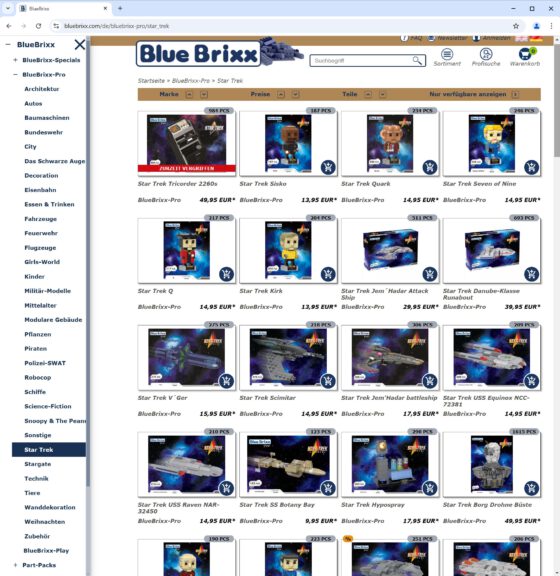
Task: Open the FAQ link in header
Action: coord(411,38)
